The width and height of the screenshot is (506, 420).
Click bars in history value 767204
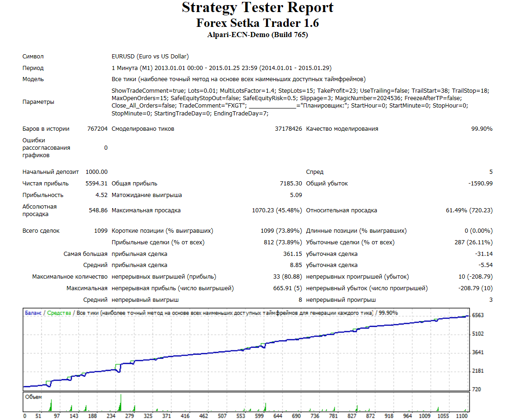(x=97, y=129)
